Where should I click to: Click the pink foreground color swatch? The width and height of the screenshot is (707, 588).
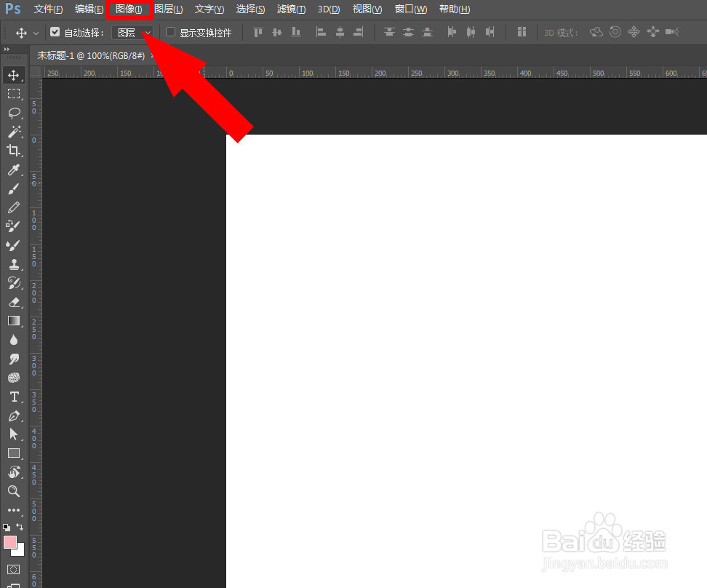10,542
